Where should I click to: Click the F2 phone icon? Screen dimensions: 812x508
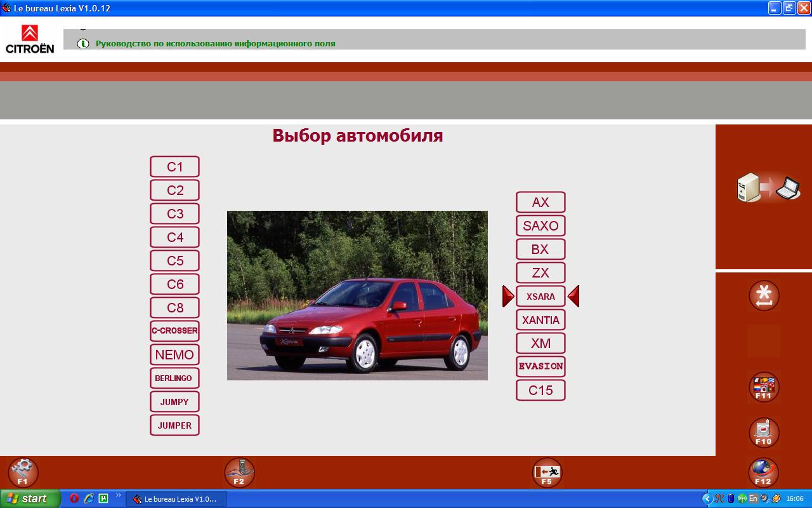pyautogui.click(x=239, y=473)
